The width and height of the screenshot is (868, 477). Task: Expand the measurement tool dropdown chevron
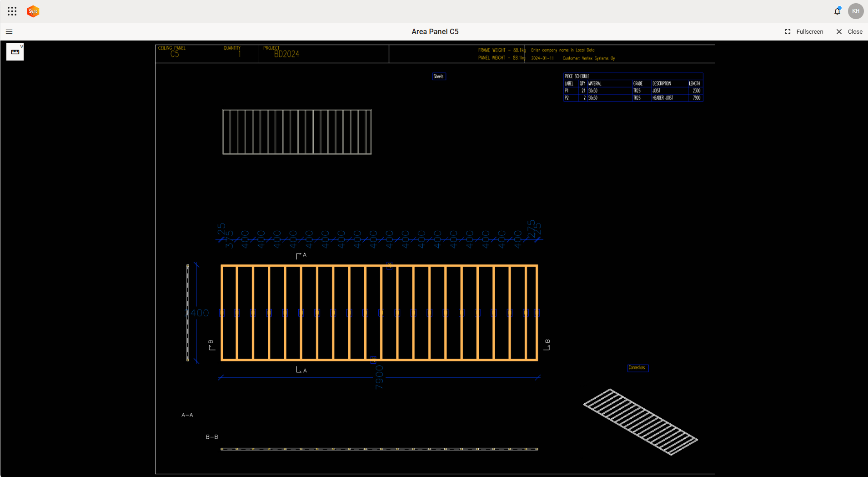(22, 46)
